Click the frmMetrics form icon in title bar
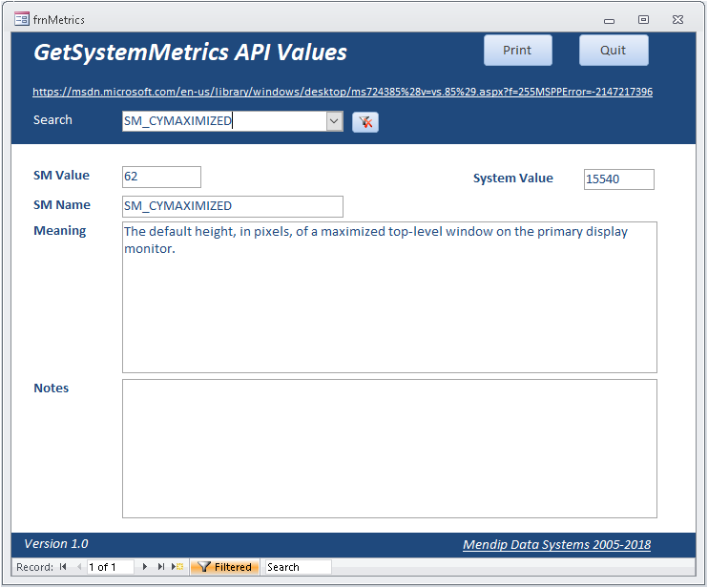 coord(21,19)
